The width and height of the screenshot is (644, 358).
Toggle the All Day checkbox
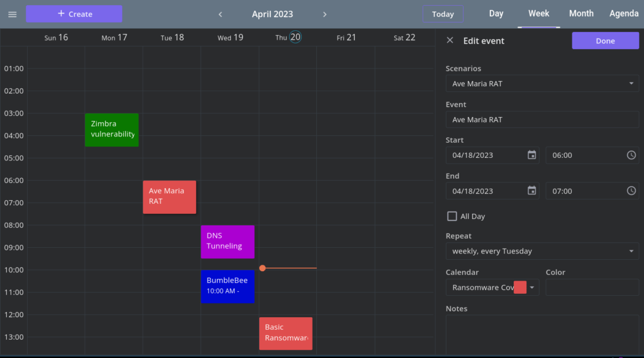(x=452, y=216)
